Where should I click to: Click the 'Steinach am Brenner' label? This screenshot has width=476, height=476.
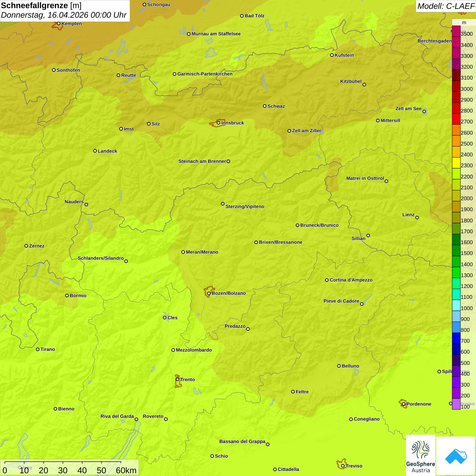pos(202,161)
